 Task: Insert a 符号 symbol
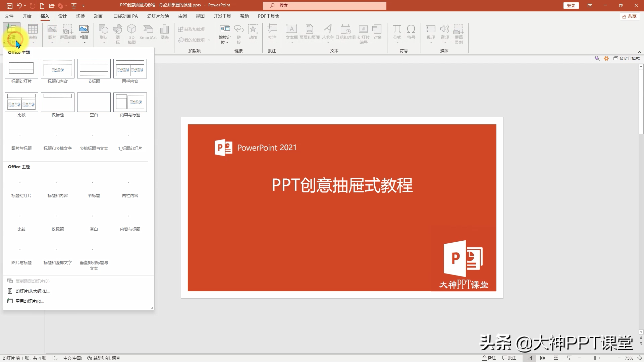coord(411,32)
